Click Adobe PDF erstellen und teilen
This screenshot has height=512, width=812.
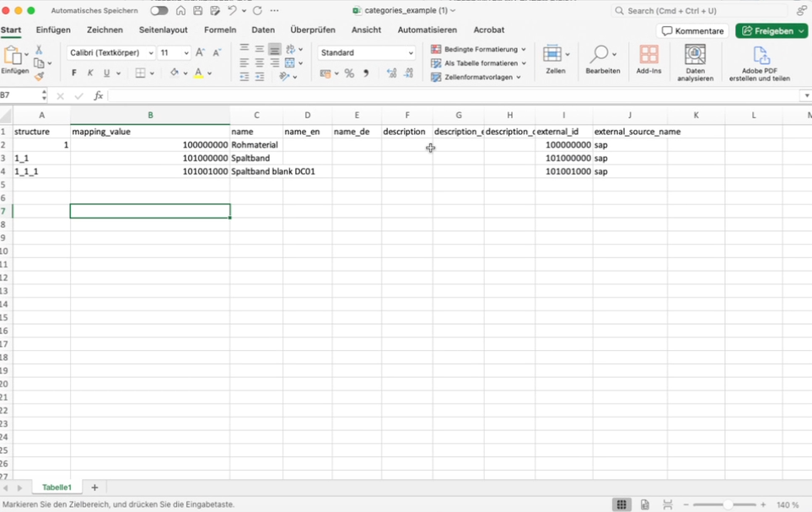[760, 63]
